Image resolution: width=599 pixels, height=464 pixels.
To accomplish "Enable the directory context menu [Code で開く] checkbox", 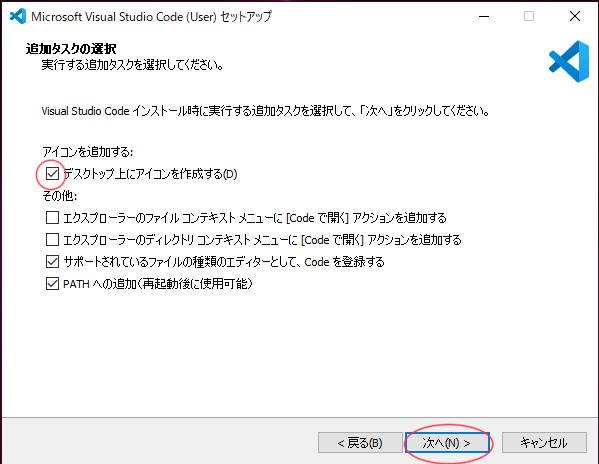I will 52,240.
